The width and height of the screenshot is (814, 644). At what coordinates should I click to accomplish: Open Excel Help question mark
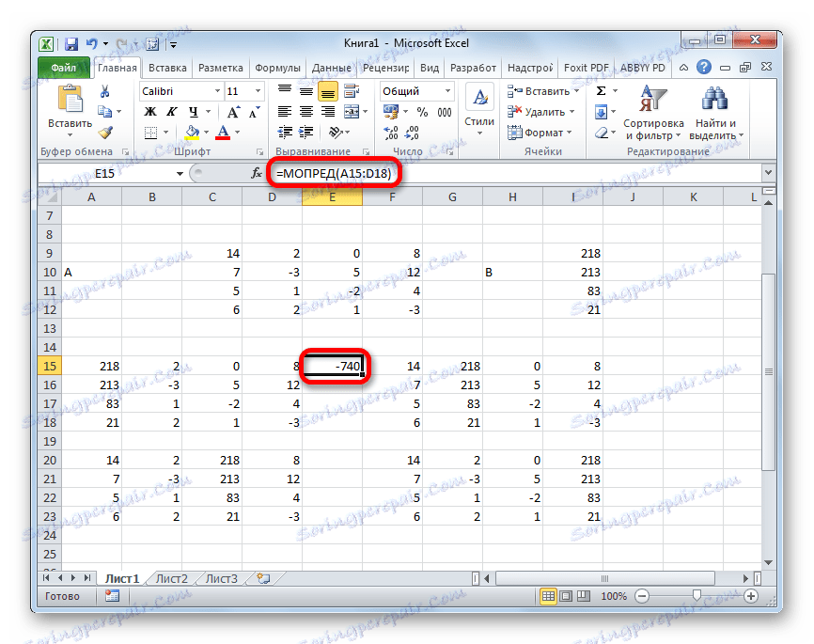[704, 67]
